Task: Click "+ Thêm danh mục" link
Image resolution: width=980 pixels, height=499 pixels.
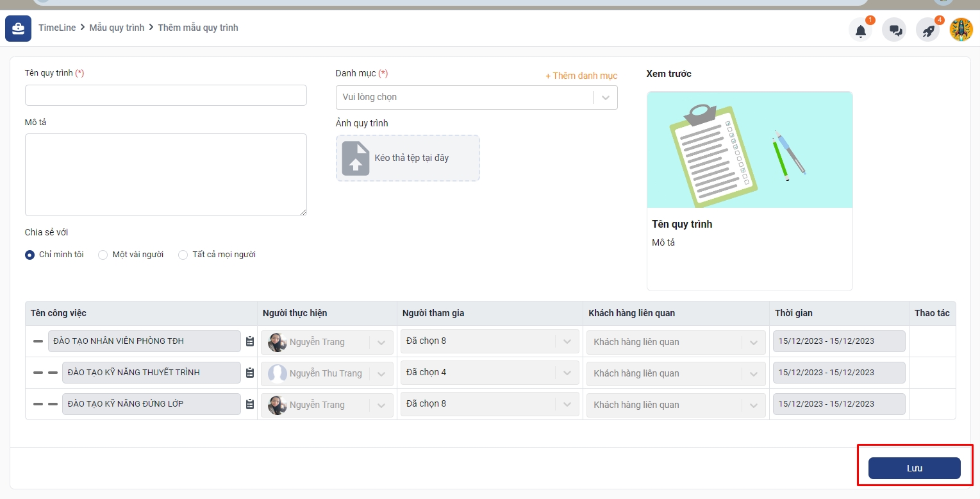Action: [x=581, y=76]
